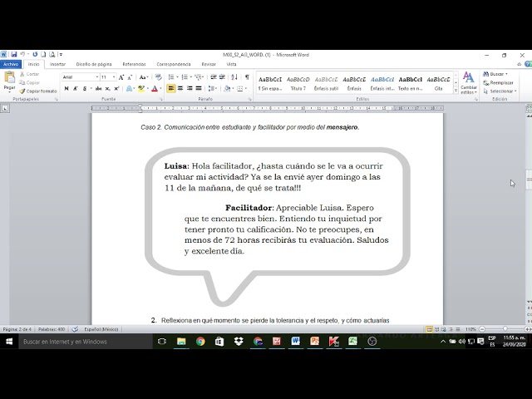Align text to the left
532x399 pixels.
[171, 89]
